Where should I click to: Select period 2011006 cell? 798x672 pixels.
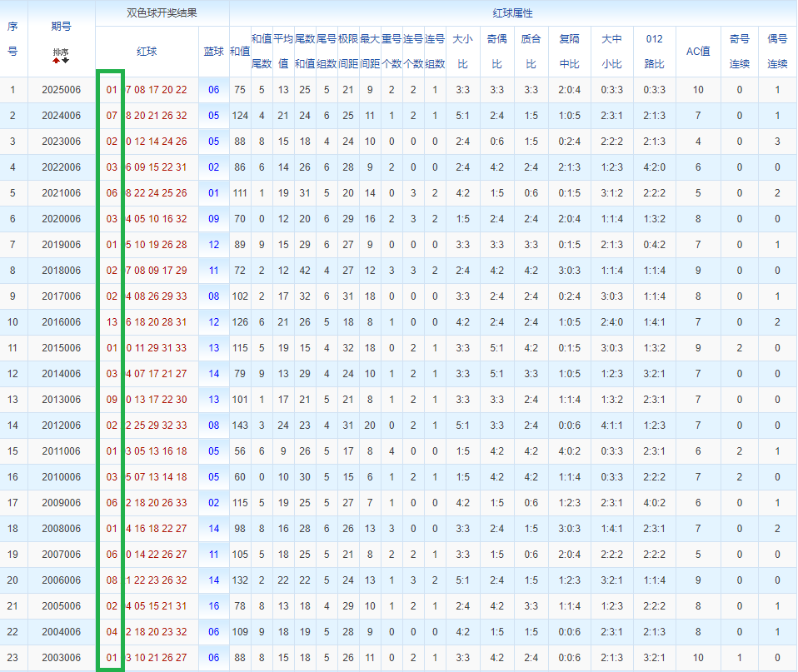point(61,451)
